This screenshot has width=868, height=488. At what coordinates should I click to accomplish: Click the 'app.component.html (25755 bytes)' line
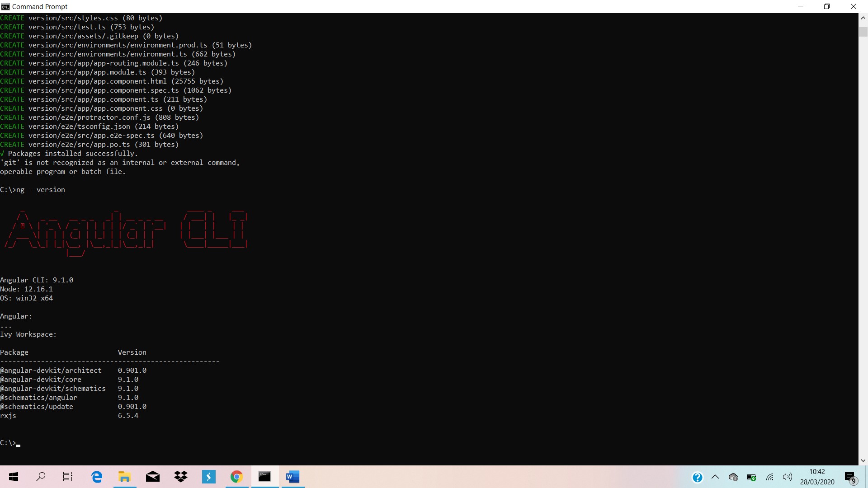pyautogui.click(x=112, y=81)
